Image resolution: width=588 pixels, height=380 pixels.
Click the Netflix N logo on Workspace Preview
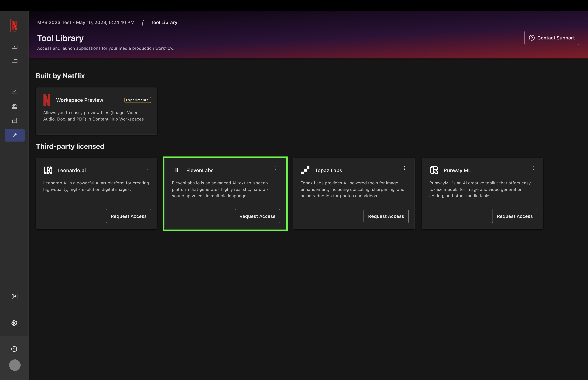tap(47, 100)
